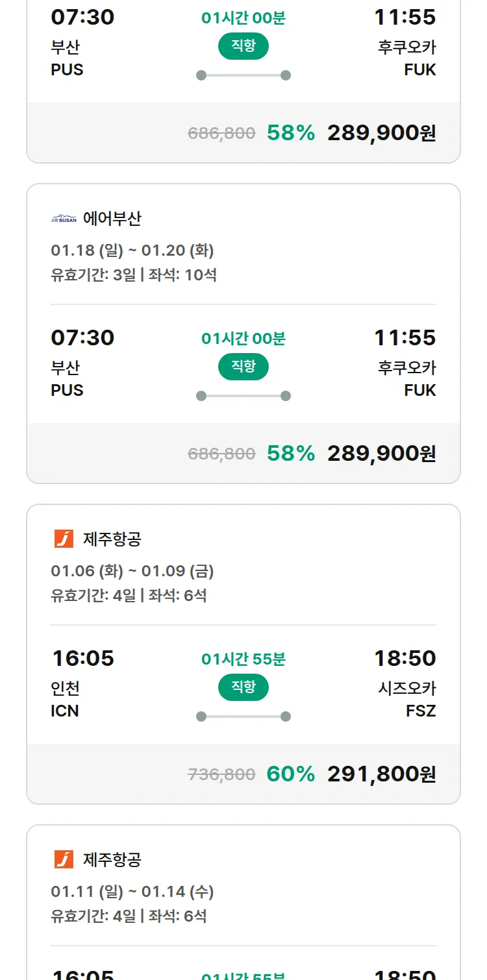Click Jeju Air logo on 01.06 flight card

[x=64, y=539]
